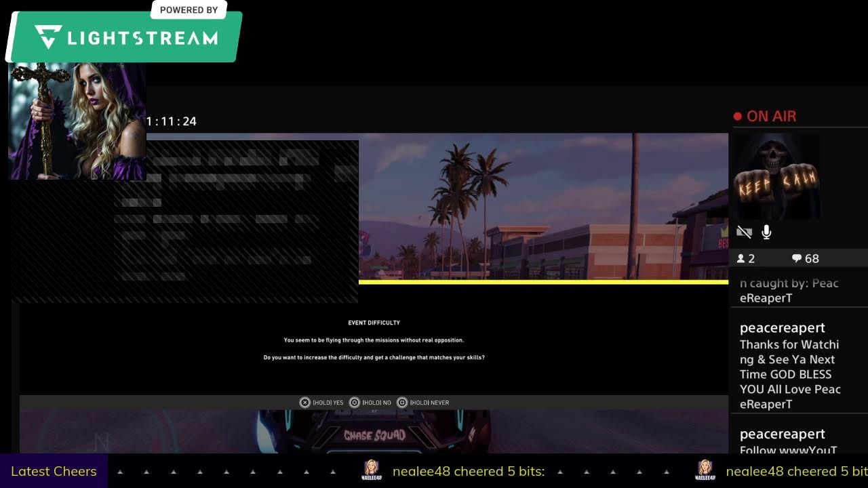Click the viewer count number 2

751,259
